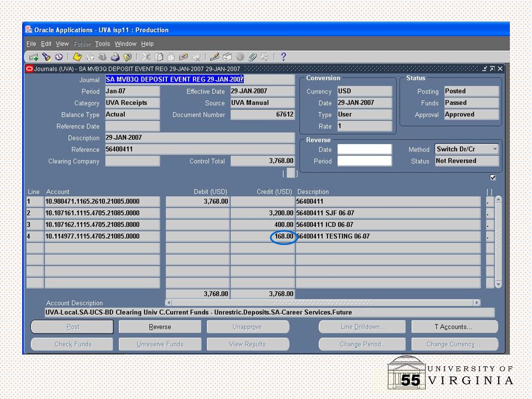532x399 pixels.
Task: Click the Copy toolbar icon
Action: (x=159, y=57)
